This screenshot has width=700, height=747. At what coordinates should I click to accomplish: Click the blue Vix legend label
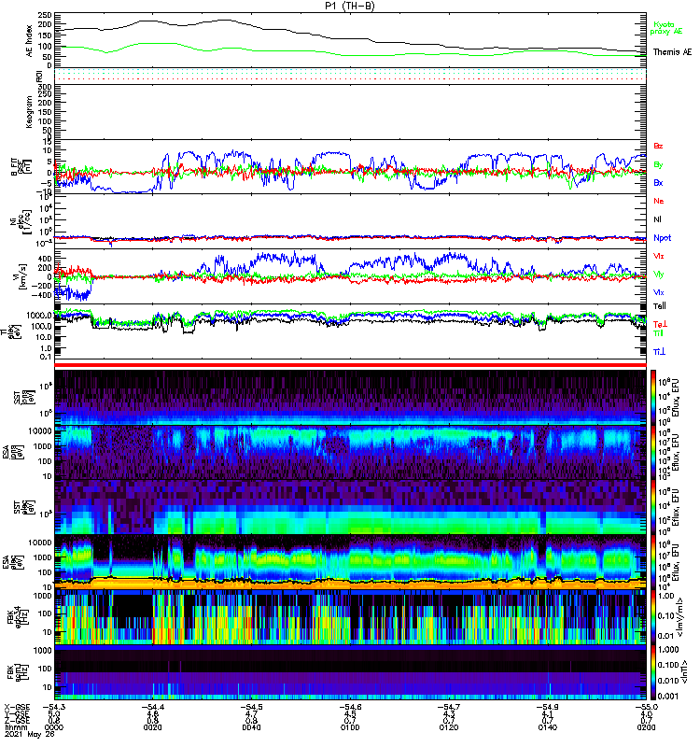point(658,292)
